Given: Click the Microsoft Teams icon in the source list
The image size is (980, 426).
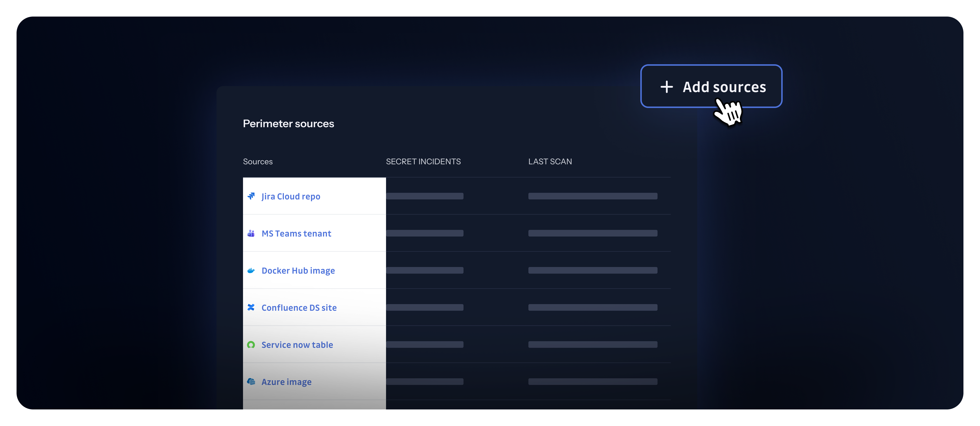Looking at the screenshot, I should [251, 233].
